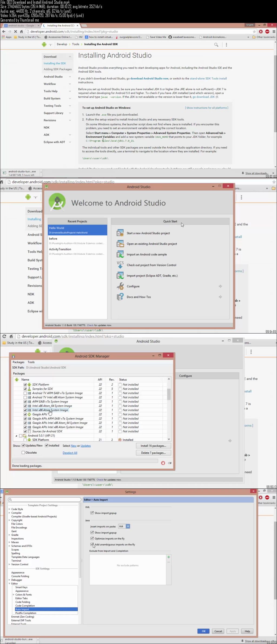Viewport: 277px width, 644px height.
Task: Click the Settings search input field
Action: point(44,500)
